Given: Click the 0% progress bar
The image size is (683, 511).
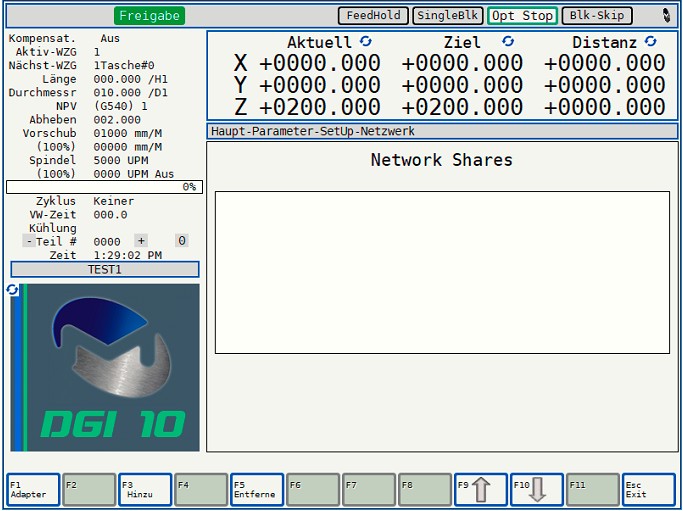Looking at the screenshot, I should 105,187.
